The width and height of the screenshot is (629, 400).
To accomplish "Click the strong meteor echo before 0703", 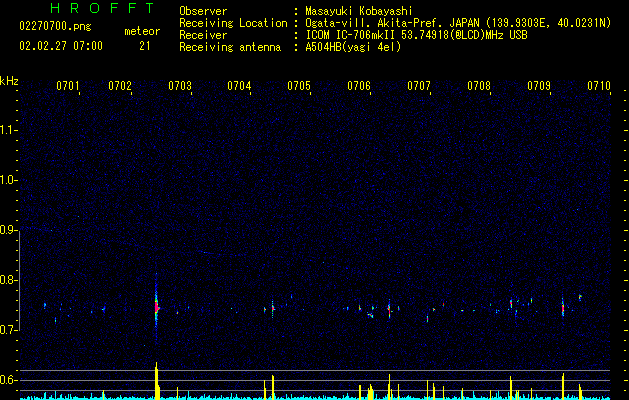I will 156,307.
